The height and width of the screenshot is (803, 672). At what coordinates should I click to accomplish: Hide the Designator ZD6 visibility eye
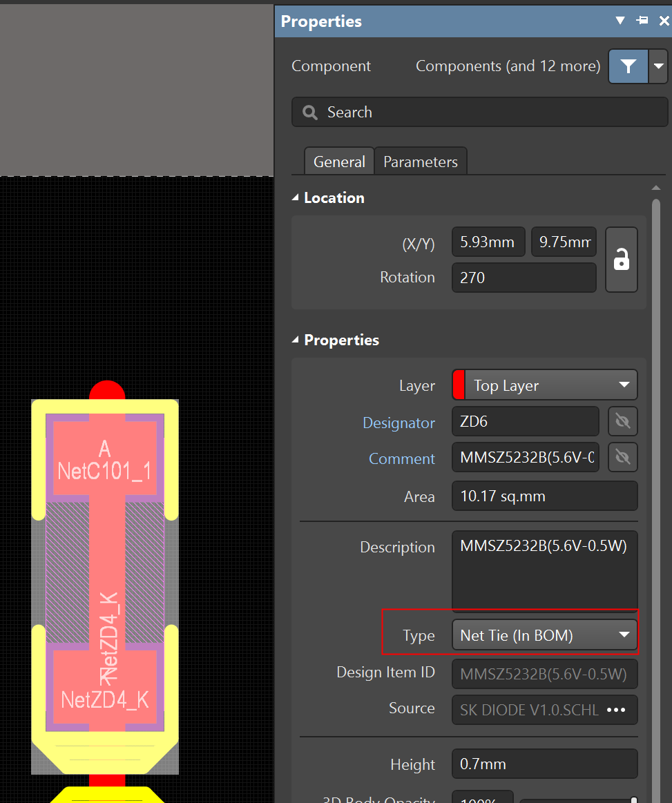622,421
